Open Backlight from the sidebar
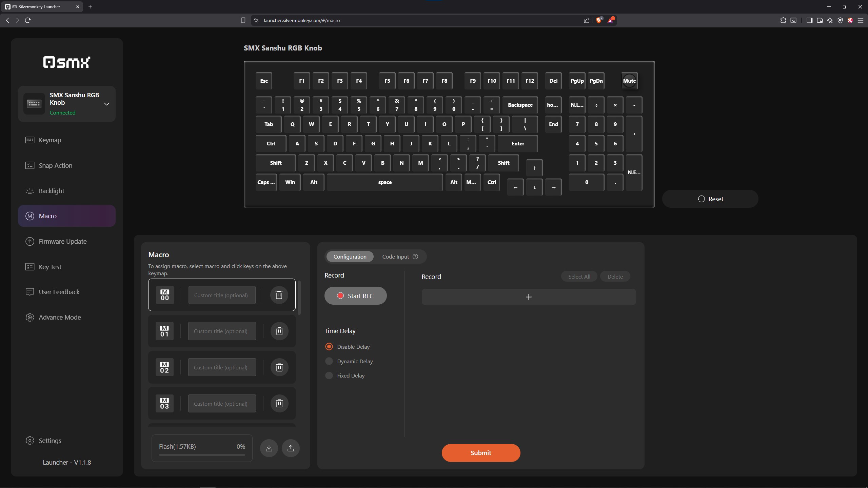868x488 pixels. click(x=51, y=191)
